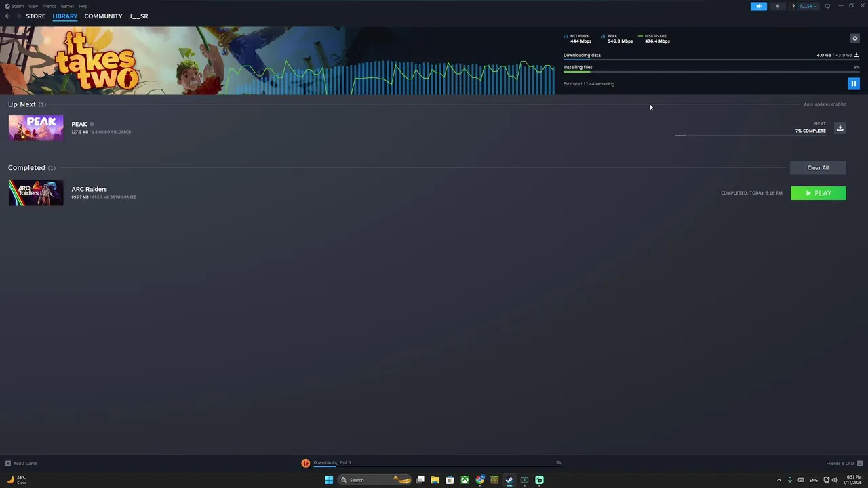
Task: Open Task View in taskbar
Action: click(x=420, y=480)
